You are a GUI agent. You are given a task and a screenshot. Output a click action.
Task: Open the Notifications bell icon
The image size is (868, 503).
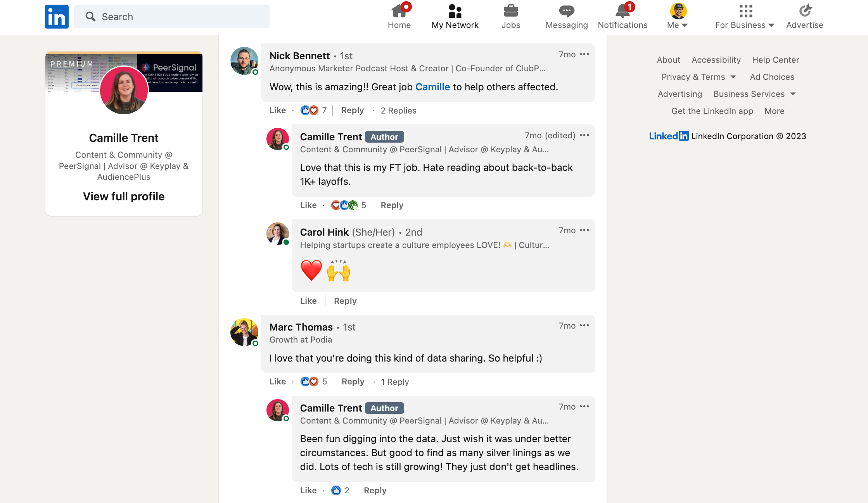pyautogui.click(x=622, y=12)
